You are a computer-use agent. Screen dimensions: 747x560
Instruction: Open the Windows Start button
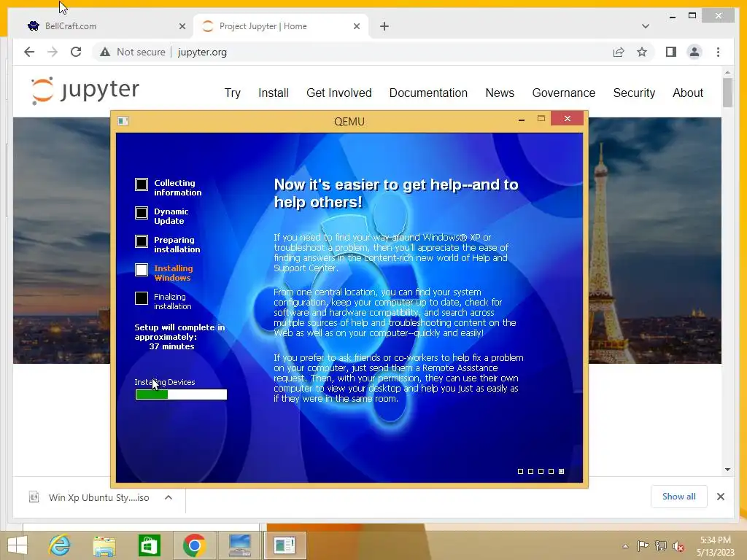click(18, 545)
